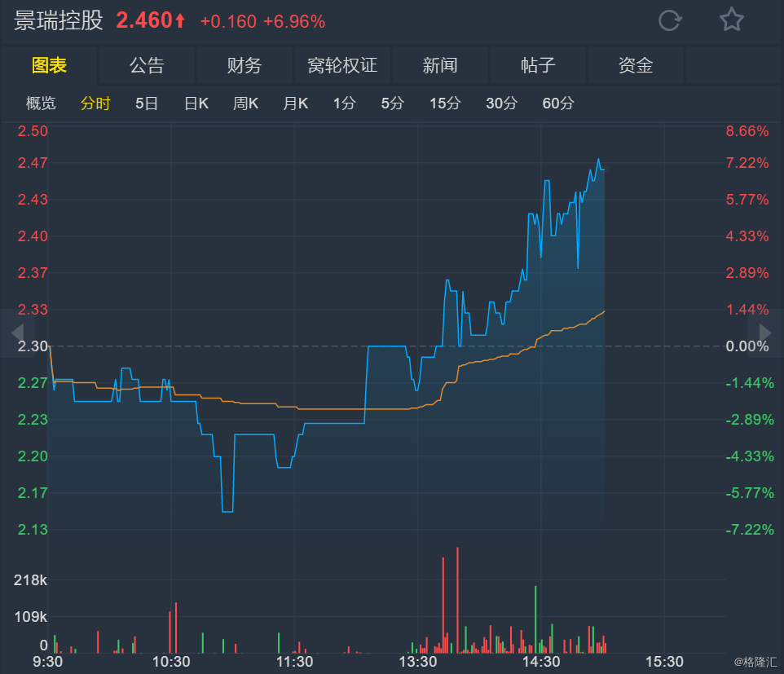This screenshot has height=674, width=784.
Task: Select the 窝轮权证 tab
Action: 342,66
